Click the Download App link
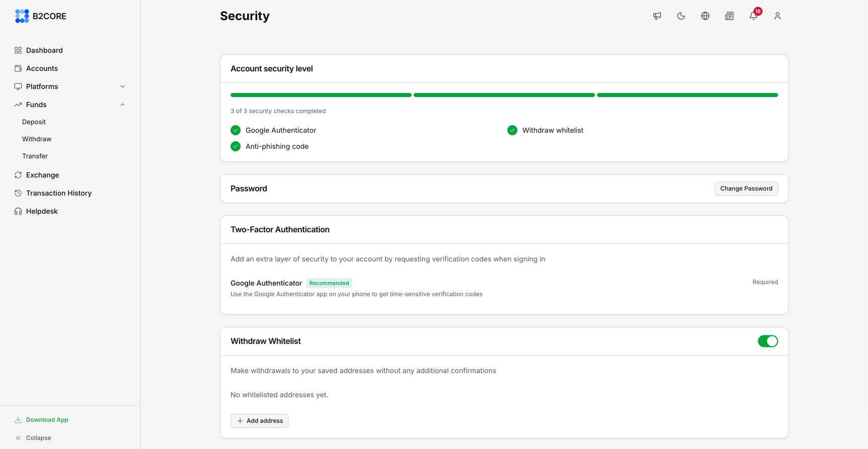Viewport: 868px width, 449px height. pos(47,420)
